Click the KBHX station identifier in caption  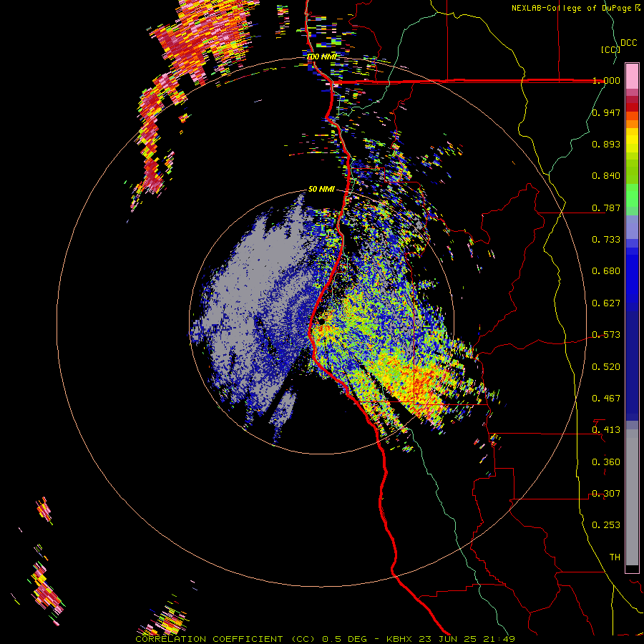400,639
